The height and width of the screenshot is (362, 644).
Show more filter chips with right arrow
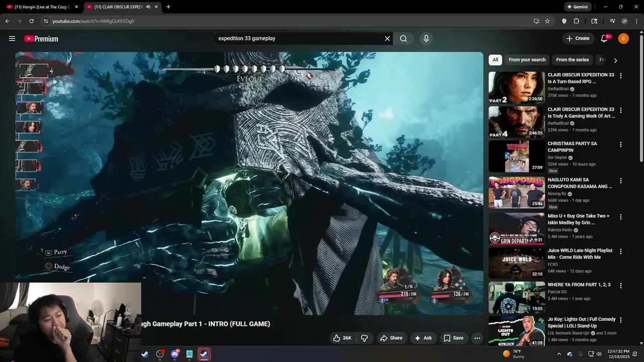(615, 60)
